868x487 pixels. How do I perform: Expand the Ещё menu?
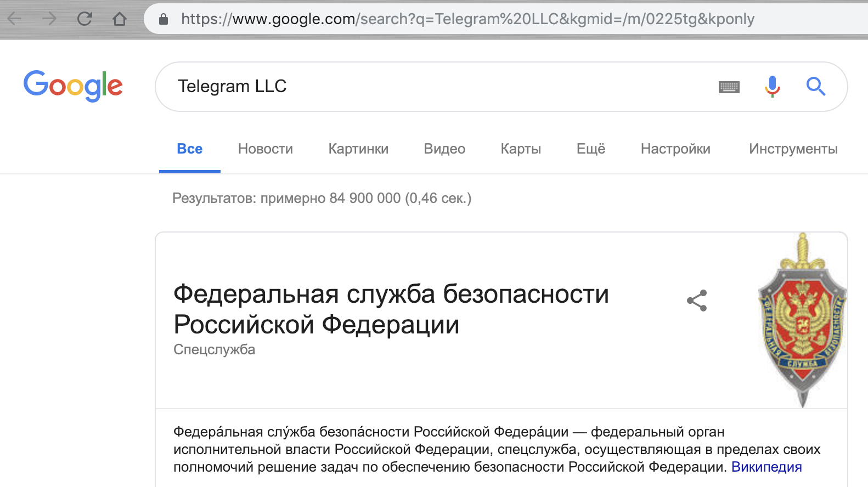pyautogui.click(x=591, y=149)
